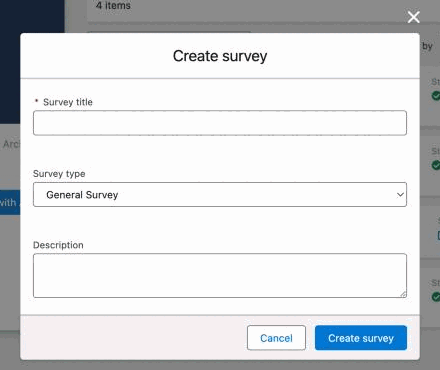
Task: Click the 'Description' field label
Action: pos(58,245)
